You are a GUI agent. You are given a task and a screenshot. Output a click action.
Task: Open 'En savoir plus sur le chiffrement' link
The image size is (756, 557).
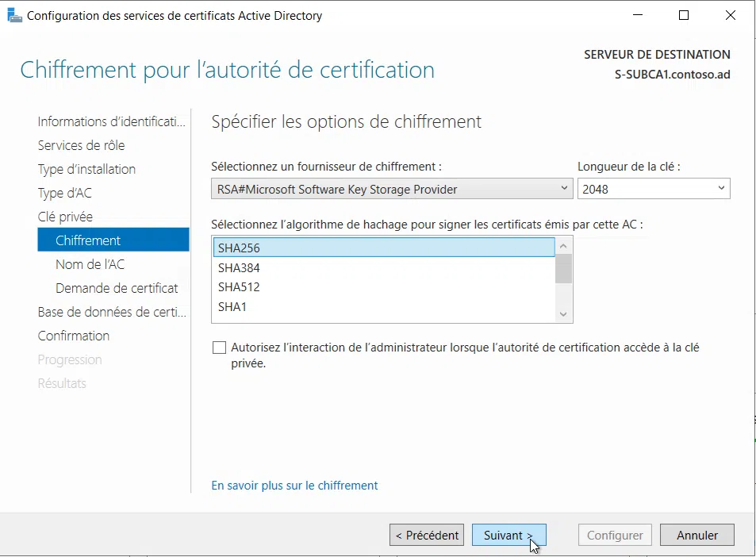click(294, 485)
